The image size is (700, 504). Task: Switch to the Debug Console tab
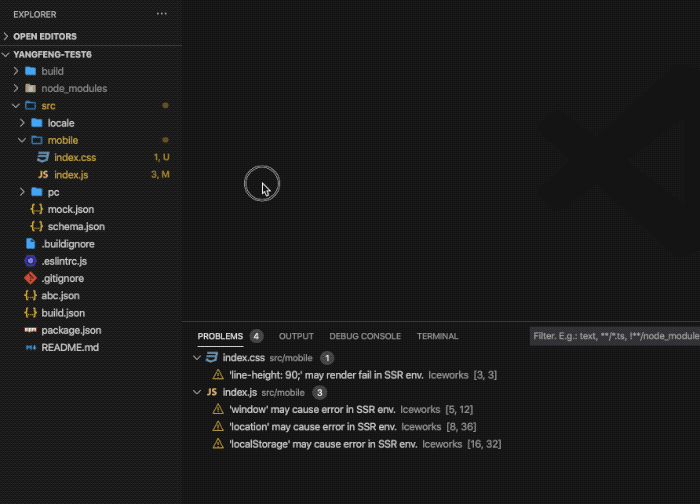pyautogui.click(x=365, y=336)
